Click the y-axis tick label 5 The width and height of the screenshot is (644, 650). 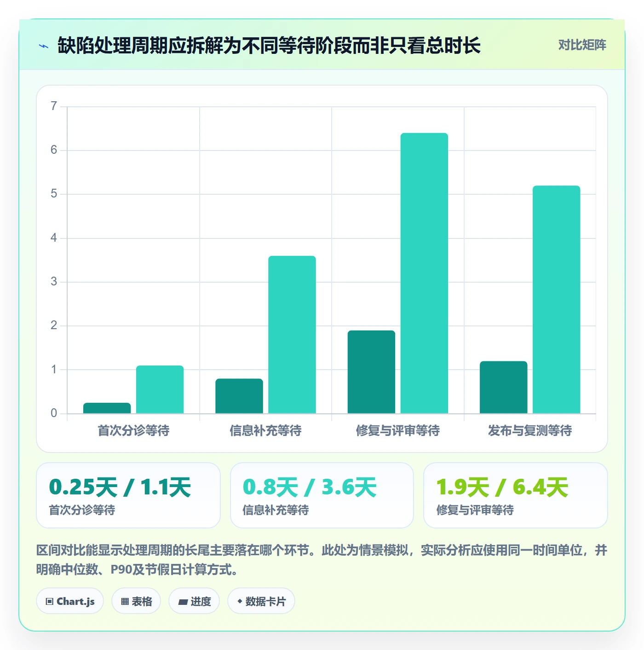tap(54, 194)
